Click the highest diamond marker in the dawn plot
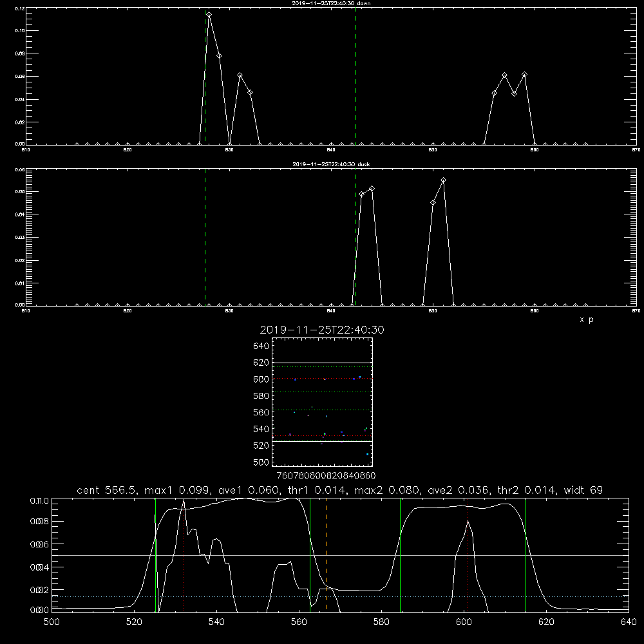644x644 pixels. pos(209,15)
